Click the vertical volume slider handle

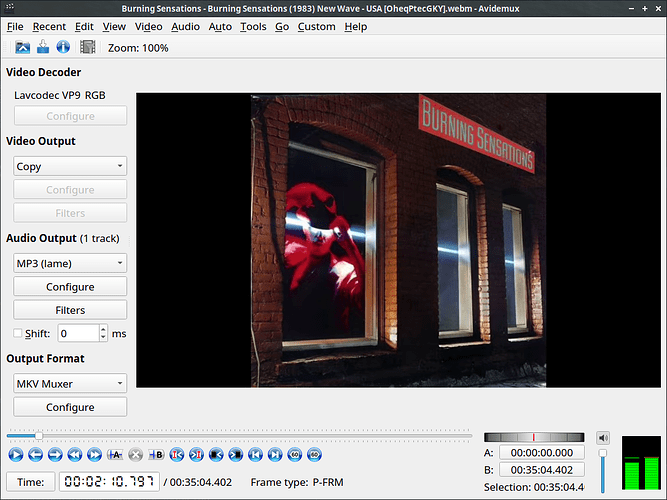point(603,453)
